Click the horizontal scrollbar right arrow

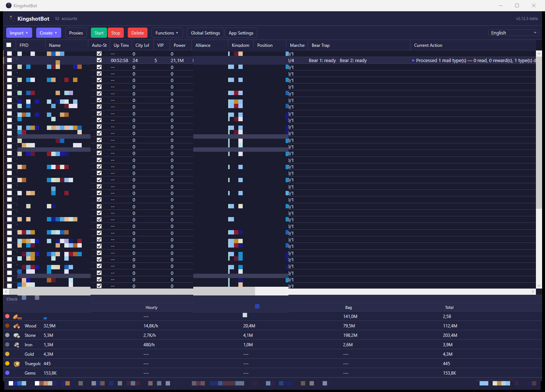(533, 291)
